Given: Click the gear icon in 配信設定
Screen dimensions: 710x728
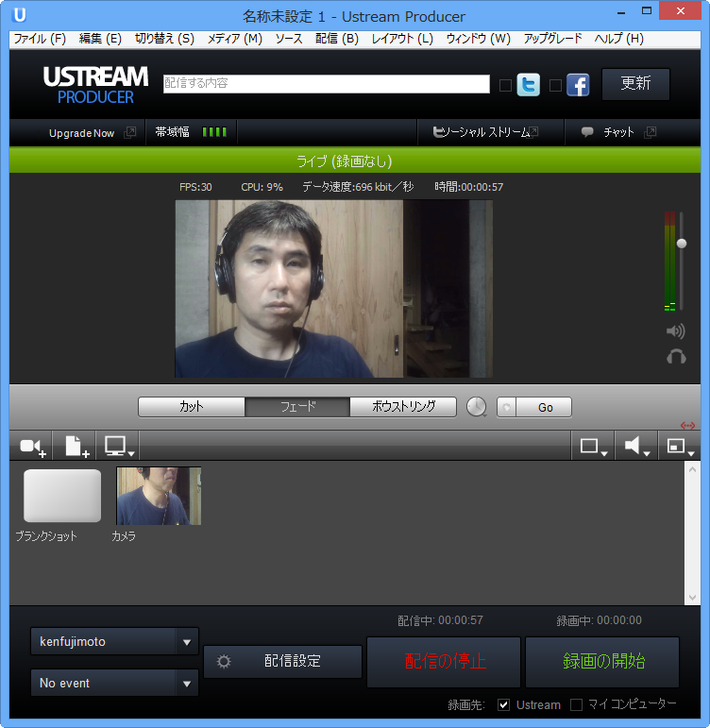Looking at the screenshot, I should coord(224,661).
